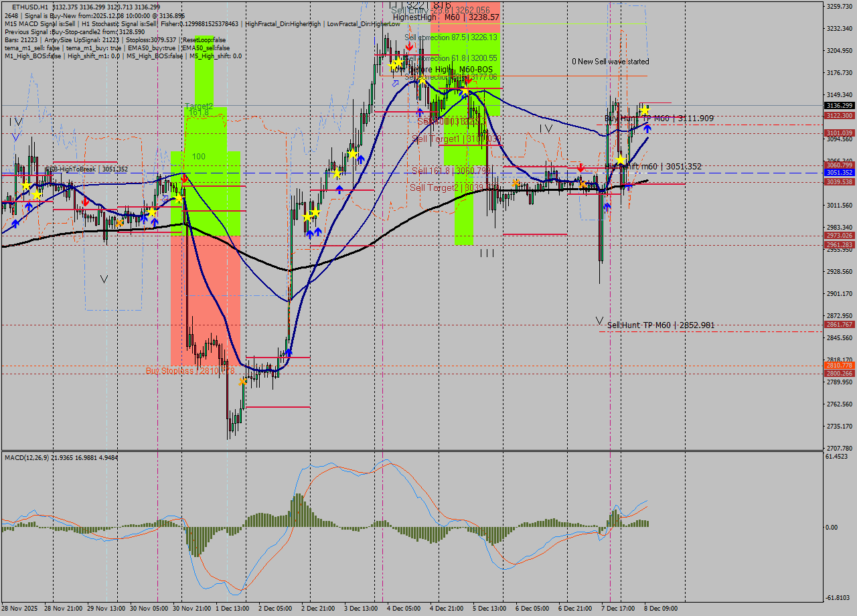This screenshot has width=857, height=616.
Task: Click the HighestHigh M60 3238.57 label
Action: tap(445, 17)
